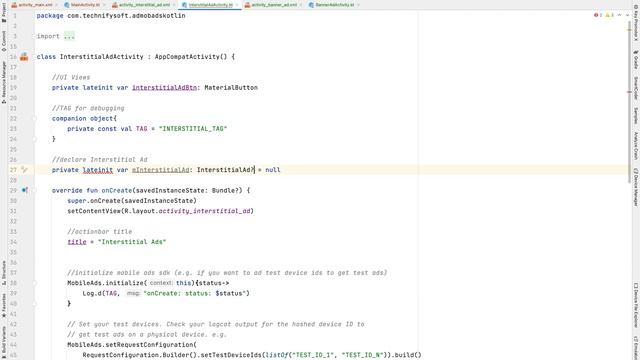Click the underlined title property on line 34

click(x=77, y=242)
